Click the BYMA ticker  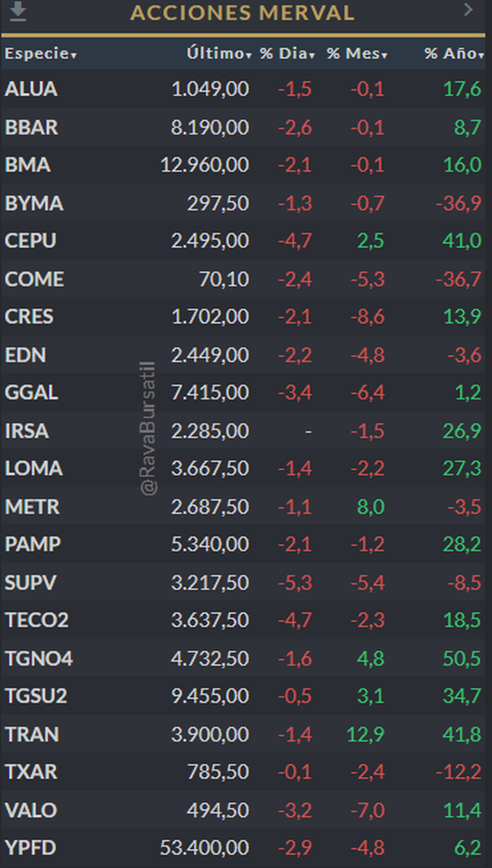pyautogui.click(x=34, y=203)
